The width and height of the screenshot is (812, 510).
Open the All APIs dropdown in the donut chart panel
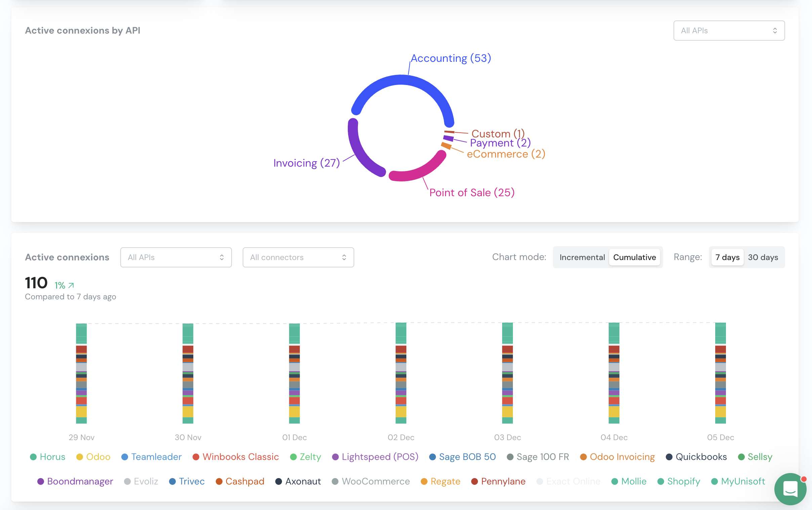[x=729, y=31]
